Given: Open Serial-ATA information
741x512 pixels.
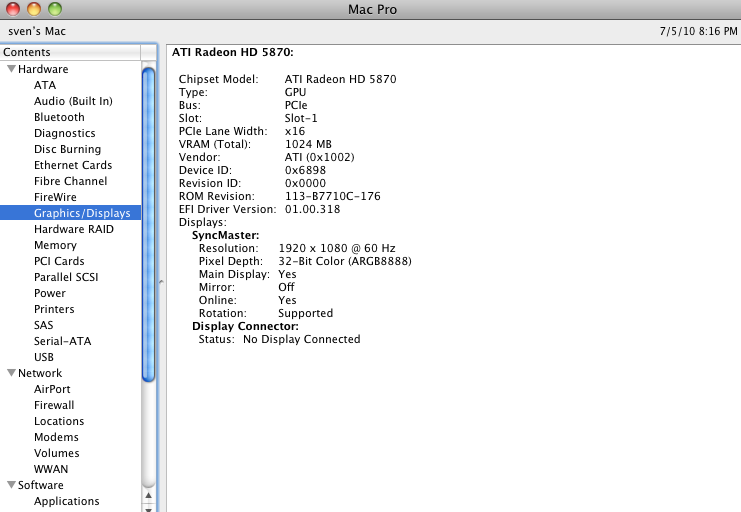Looking at the screenshot, I should pyautogui.click(x=62, y=341).
